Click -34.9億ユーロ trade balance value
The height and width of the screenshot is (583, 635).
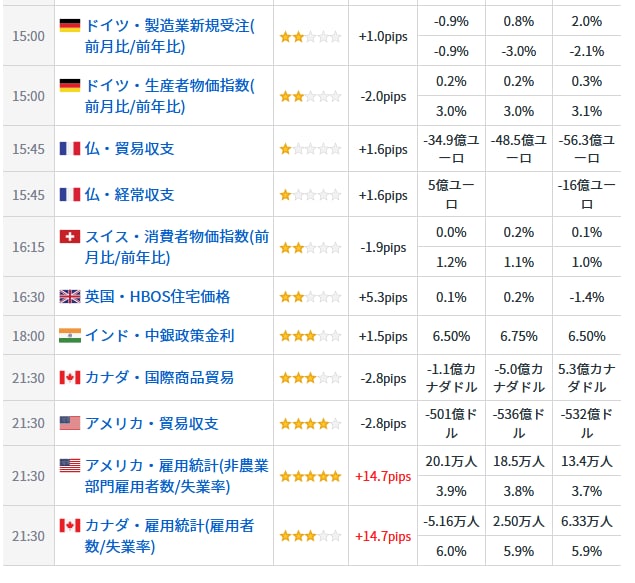coord(451,149)
